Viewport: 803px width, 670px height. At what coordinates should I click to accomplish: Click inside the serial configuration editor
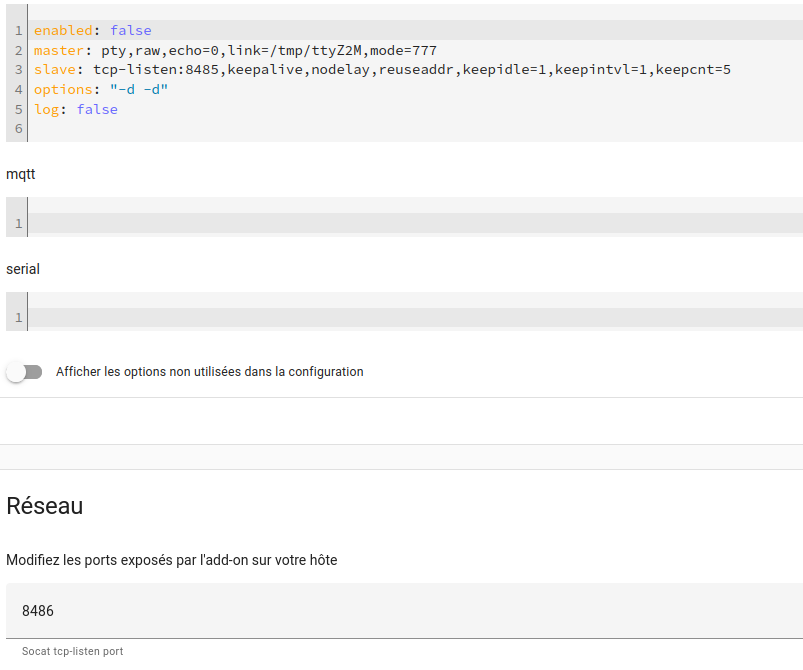[x=400, y=318]
